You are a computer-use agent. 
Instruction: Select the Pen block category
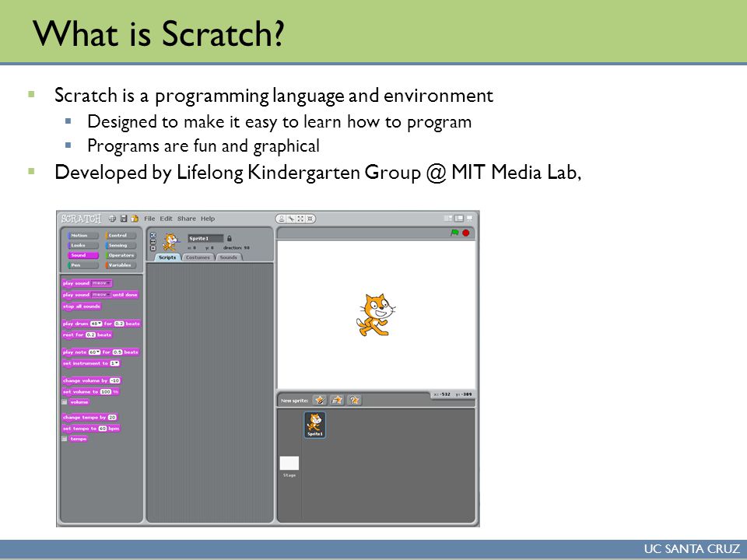click(x=83, y=264)
